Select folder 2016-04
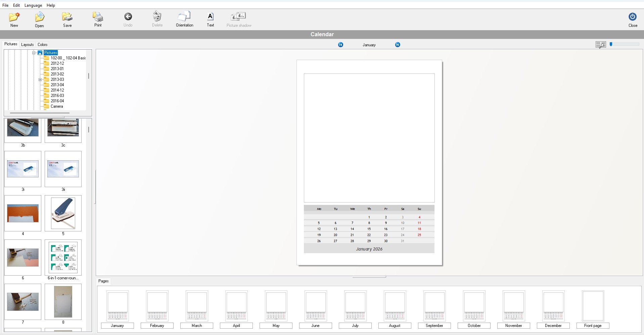The height and width of the screenshot is (335, 644). pyautogui.click(x=57, y=101)
